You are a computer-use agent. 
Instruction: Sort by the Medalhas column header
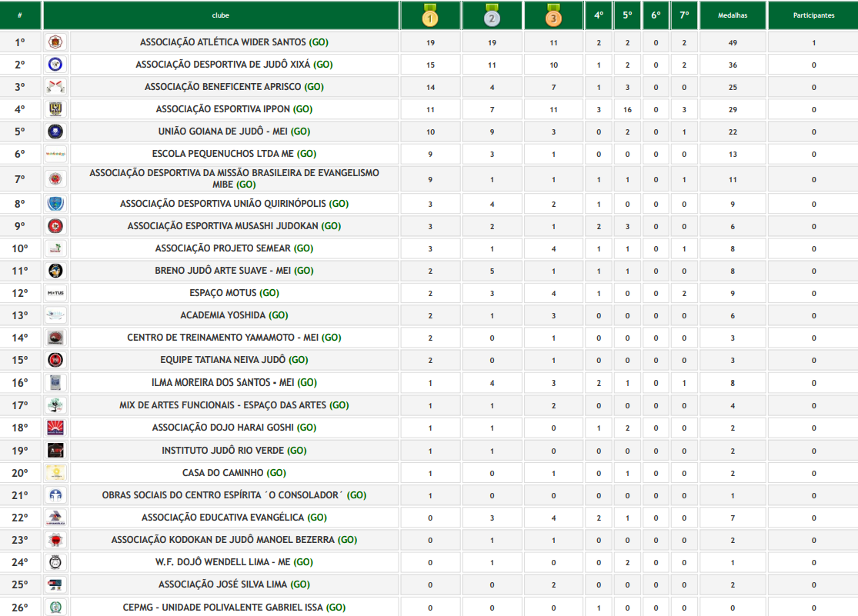point(732,15)
